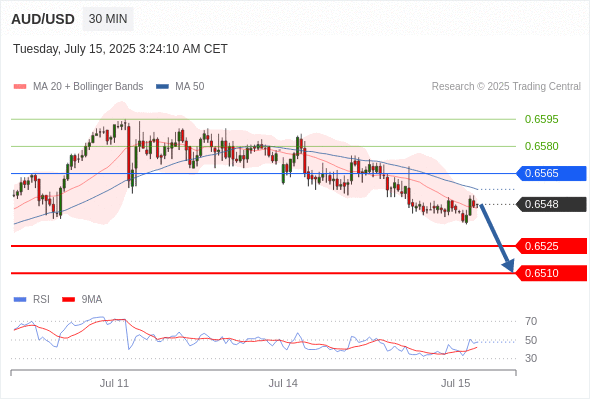Click the Jul 15 date axis marker
This screenshot has height=400, width=590.
pyautogui.click(x=456, y=383)
